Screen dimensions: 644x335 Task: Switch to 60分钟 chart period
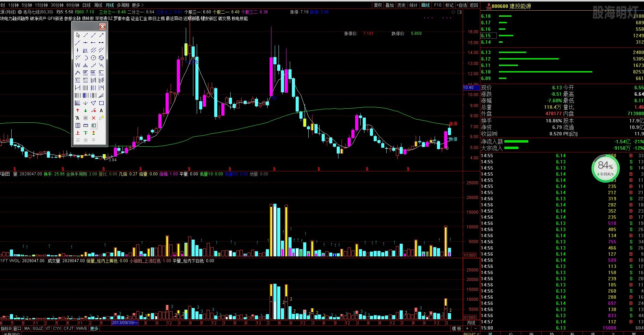click(x=73, y=5)
